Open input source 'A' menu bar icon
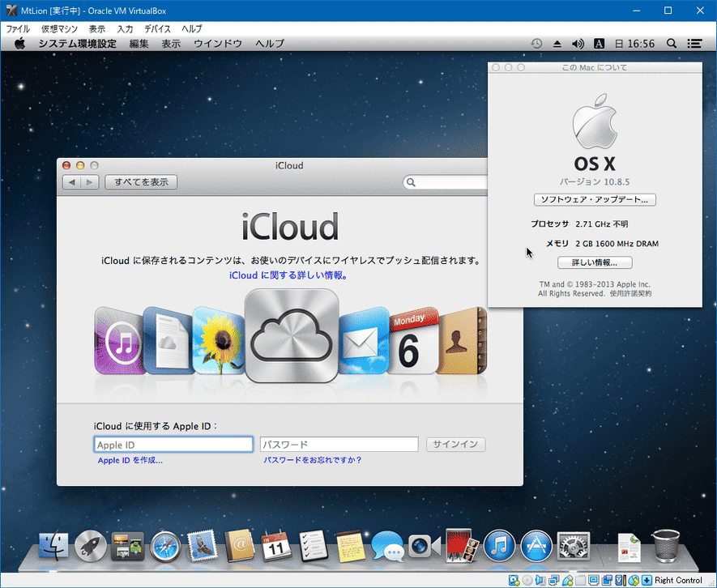 pos(599,44)
